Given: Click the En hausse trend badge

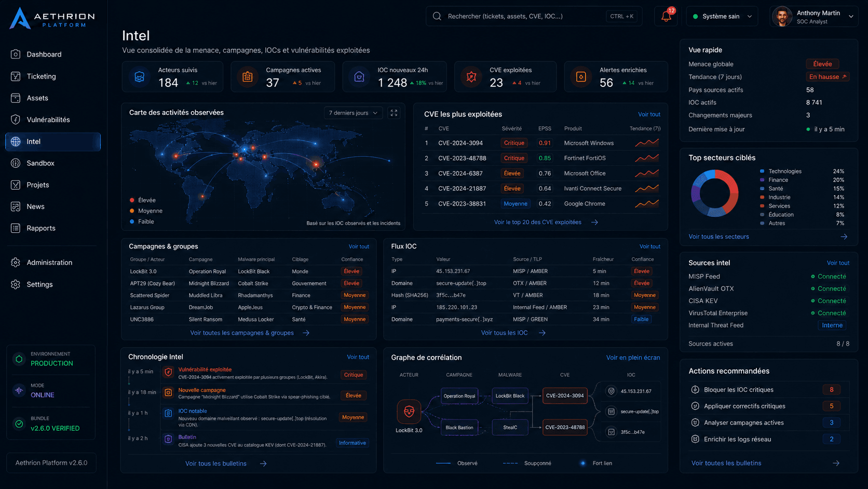Looking at the screenshot, I should (828, 77).
